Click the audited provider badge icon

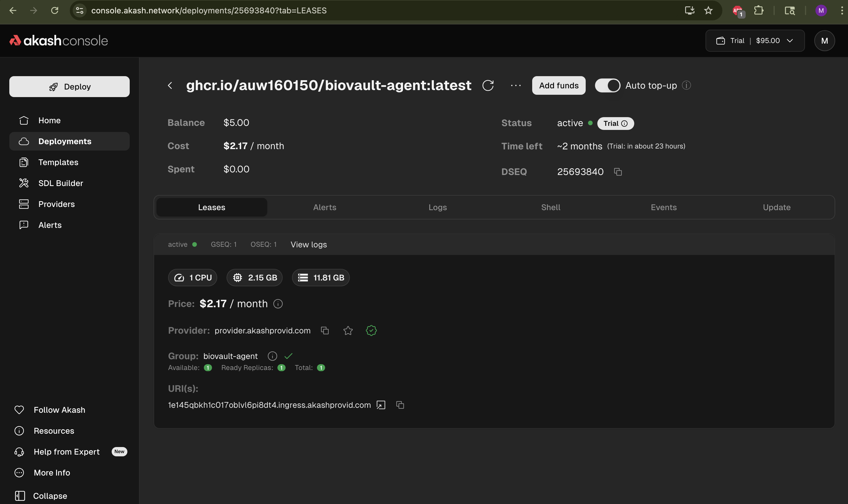pos(371,330)
